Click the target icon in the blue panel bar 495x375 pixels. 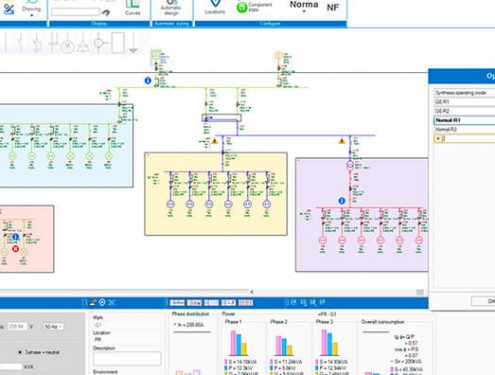coord(102,302)
